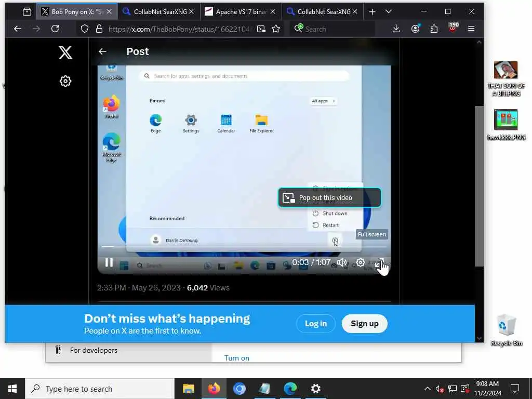Click muted speaker icon in tray

(x=440, y=389)
